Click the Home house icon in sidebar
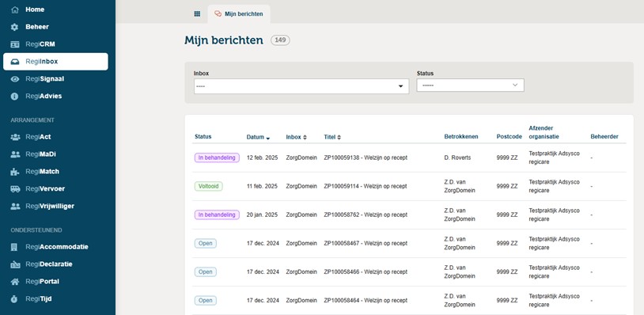 coord(15,9)
